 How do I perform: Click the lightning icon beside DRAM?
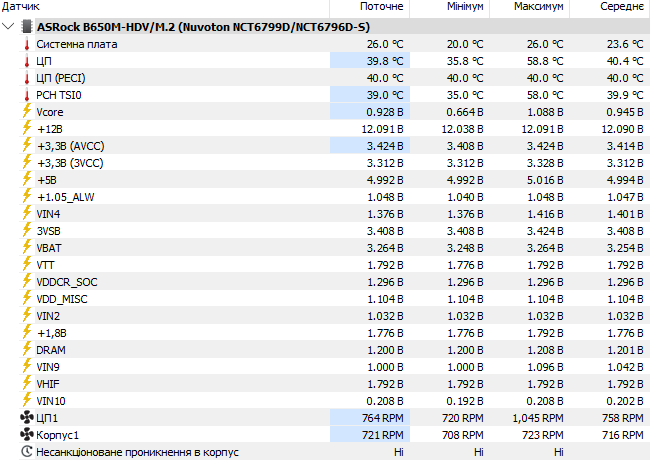pos(27,349)
